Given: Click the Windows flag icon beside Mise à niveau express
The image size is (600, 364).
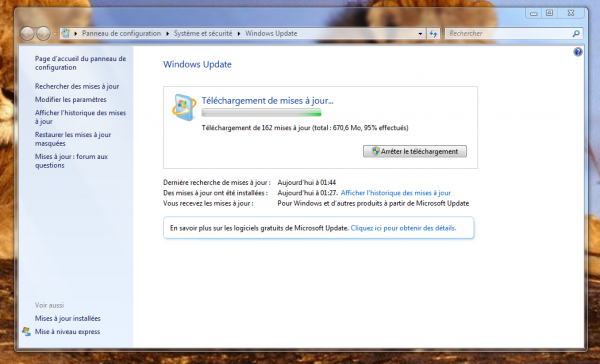Looking at the screenshot, I should pos(26,331).
